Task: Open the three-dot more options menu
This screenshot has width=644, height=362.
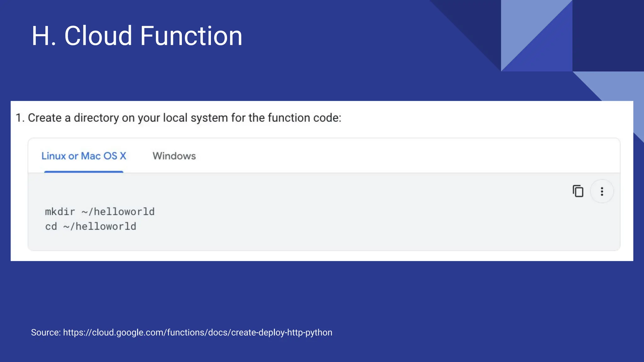Action: pyautogui.click(x=602, y=191)
